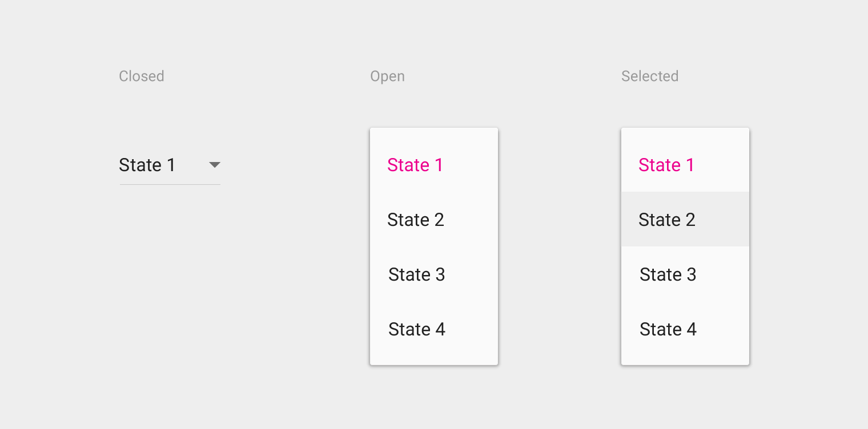Click the gray caret icon beside State 1
This screenshot has width=868, height=429.
pyautogui.click(x=214, y=165)
